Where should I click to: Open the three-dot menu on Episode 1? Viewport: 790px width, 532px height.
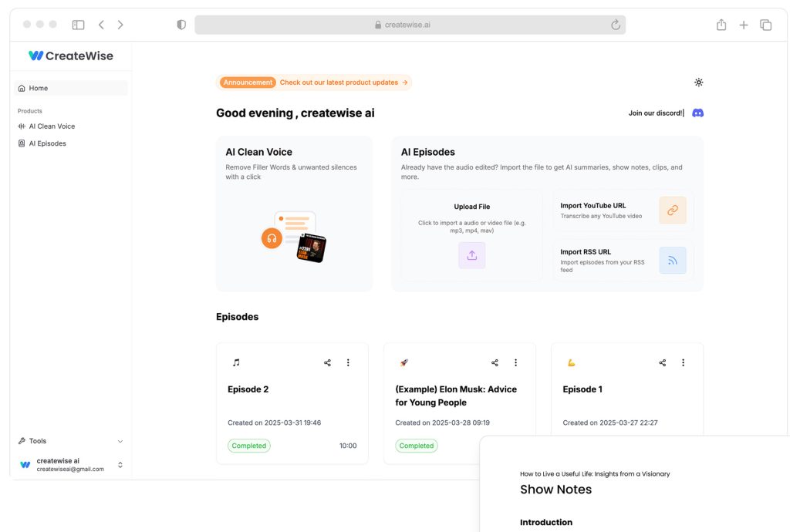coord(684,362)
